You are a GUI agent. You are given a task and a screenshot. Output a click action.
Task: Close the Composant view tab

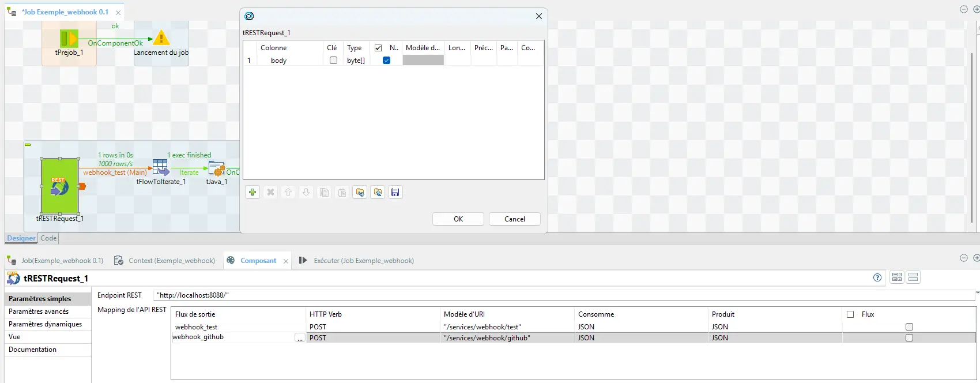pyautogui.click(x=286, y=261)
